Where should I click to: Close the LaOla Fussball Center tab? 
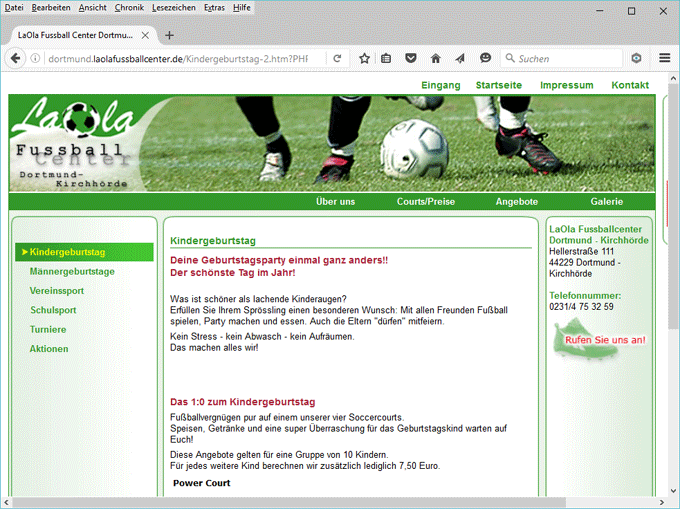click(x=145, y=36)
